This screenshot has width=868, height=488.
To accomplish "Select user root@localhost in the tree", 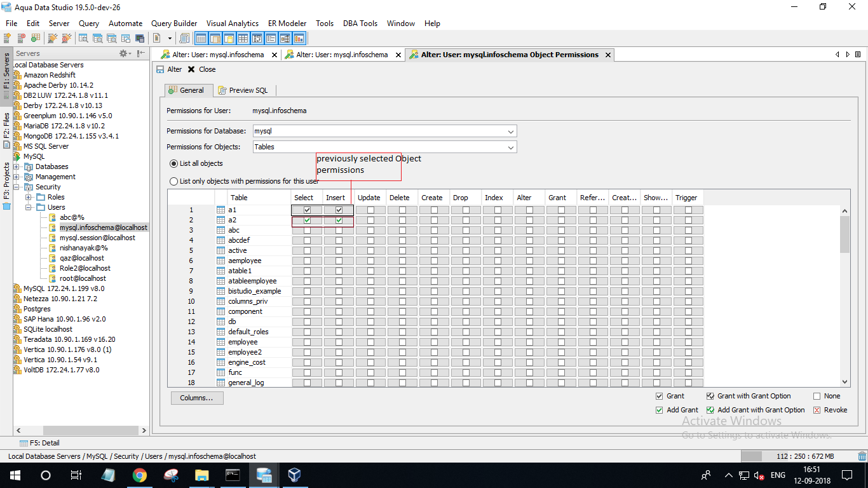I will pos(83,278).
